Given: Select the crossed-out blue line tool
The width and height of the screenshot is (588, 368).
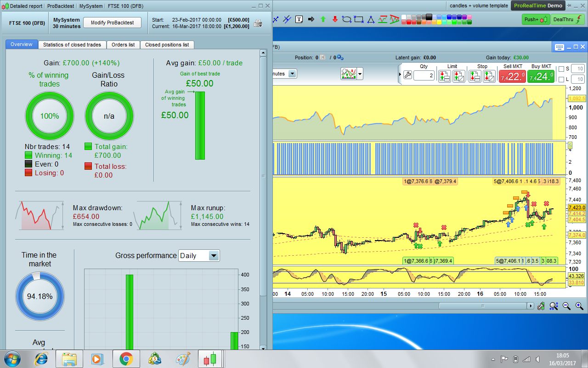Looking at the screenshot, I should click(288, 19).
